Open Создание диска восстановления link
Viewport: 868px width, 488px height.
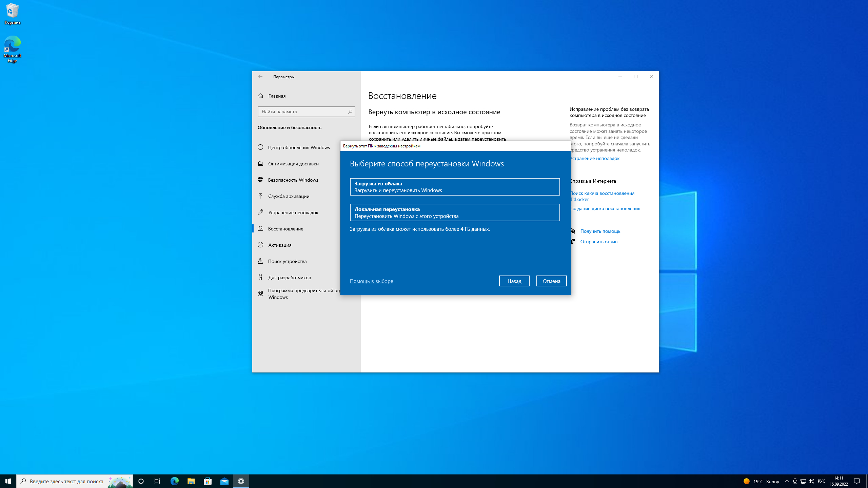(605, 208)
